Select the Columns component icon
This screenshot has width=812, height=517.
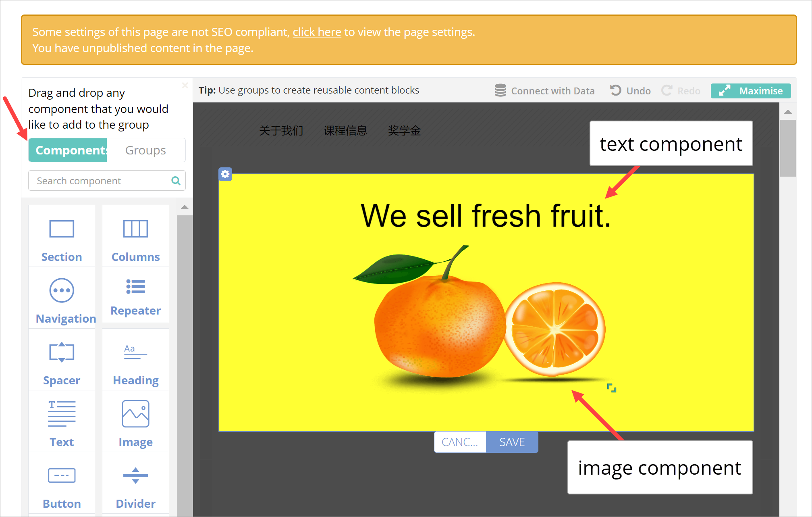(135, 229)
